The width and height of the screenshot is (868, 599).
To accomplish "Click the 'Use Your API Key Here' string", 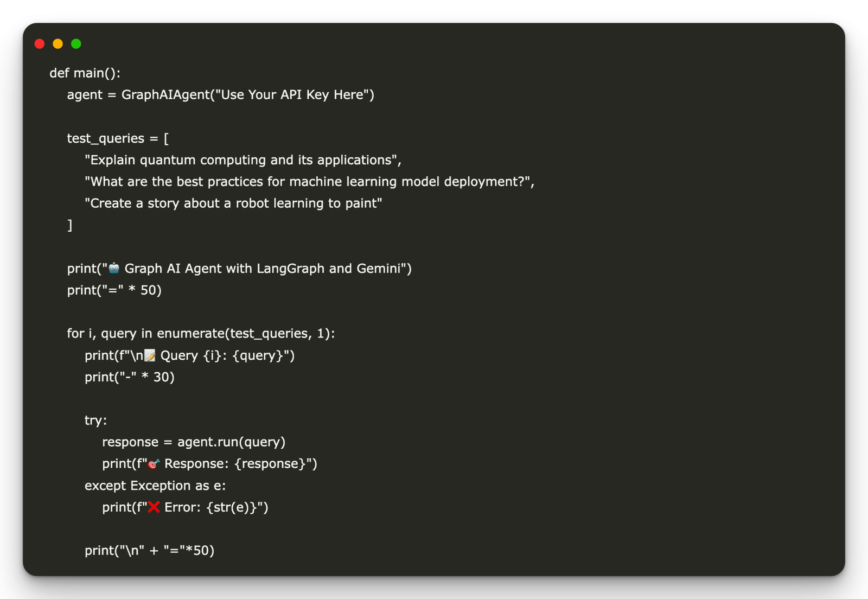I will click(x=293, y=95).
